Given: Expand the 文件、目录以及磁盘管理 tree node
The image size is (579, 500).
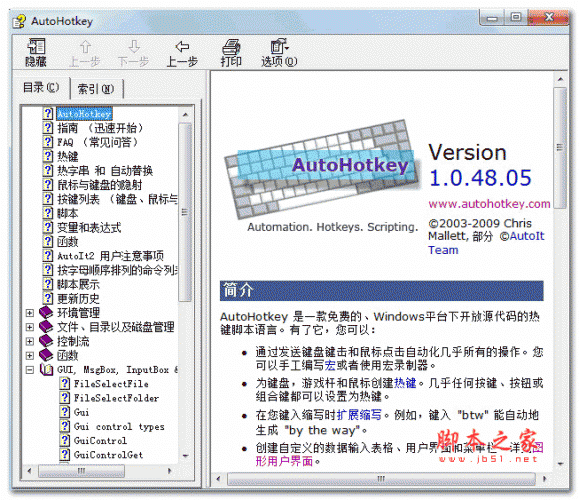Looking at the screenshot, I should (30, 327).
